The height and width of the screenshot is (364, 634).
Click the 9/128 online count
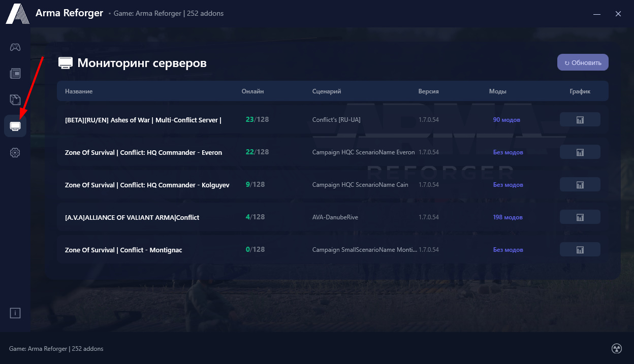tap(255, 185)
